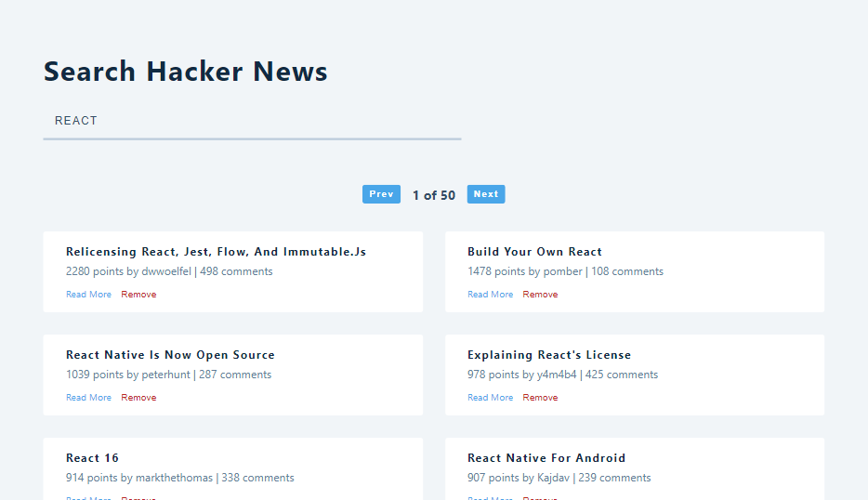Click the 'Build Your Own React' title

click(x=534, y=252)
